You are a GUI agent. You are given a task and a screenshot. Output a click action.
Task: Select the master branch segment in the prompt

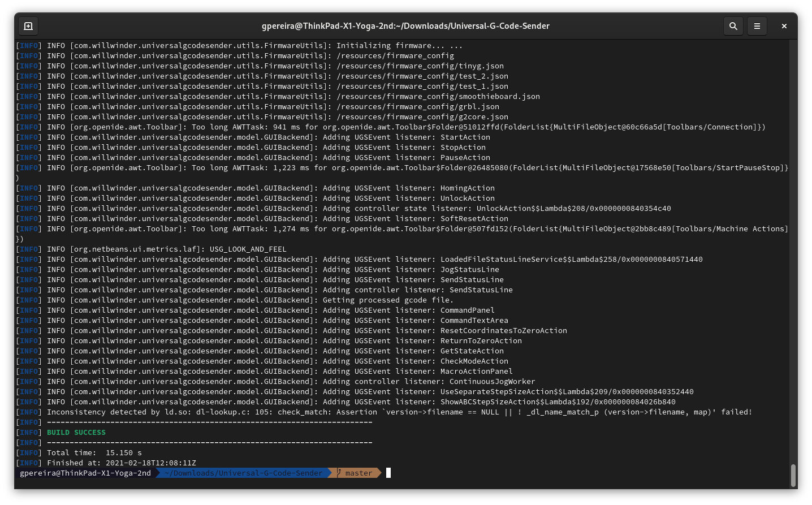pyautogui.click(x=358, y=473)
